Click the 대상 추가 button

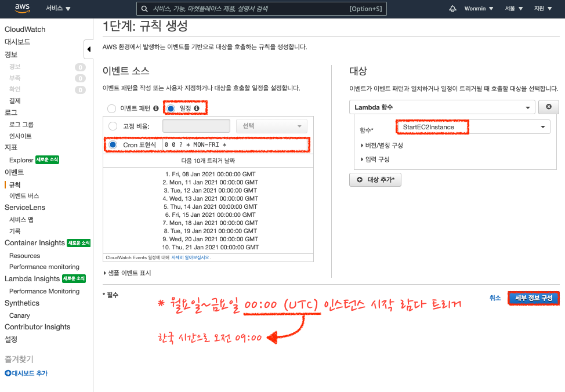click(375, 179)
